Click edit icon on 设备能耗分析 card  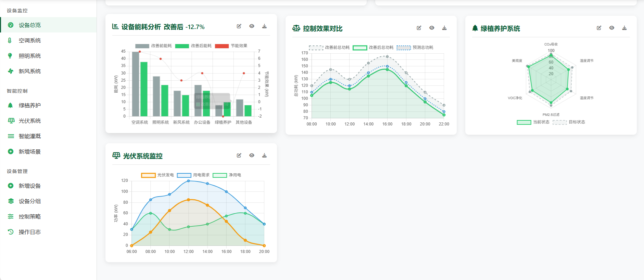239,26
